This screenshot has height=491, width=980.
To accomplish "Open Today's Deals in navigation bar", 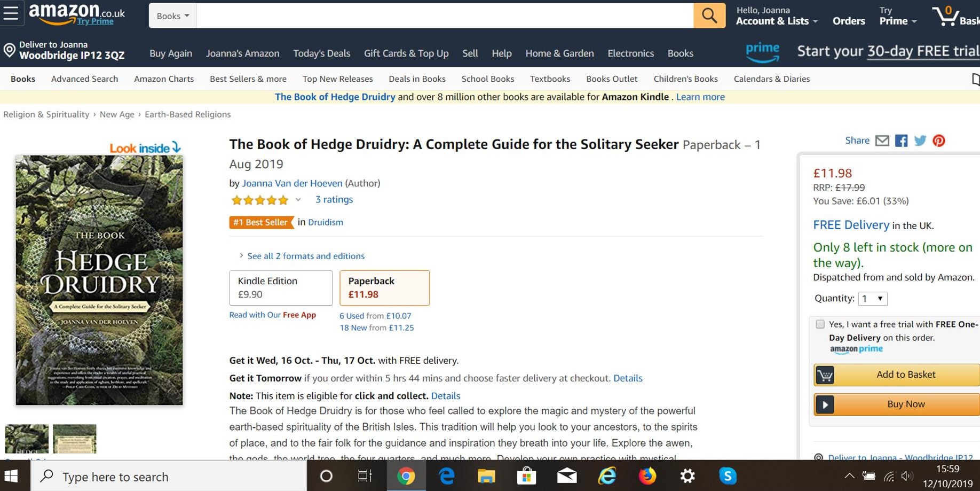I will pos(321,53).
